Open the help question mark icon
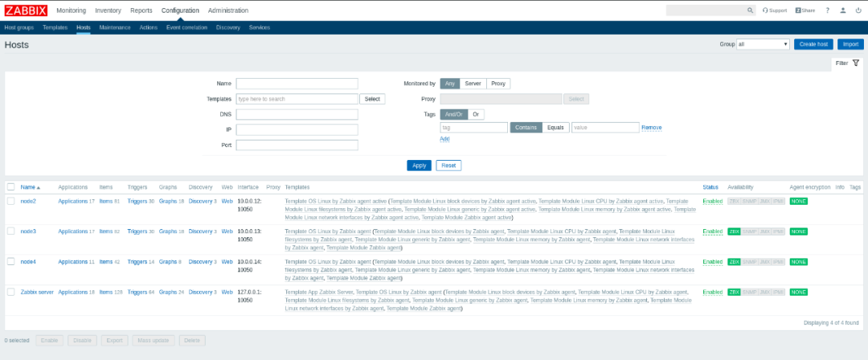The width and height of the screenshot is (868, 360). coord(828,10)
